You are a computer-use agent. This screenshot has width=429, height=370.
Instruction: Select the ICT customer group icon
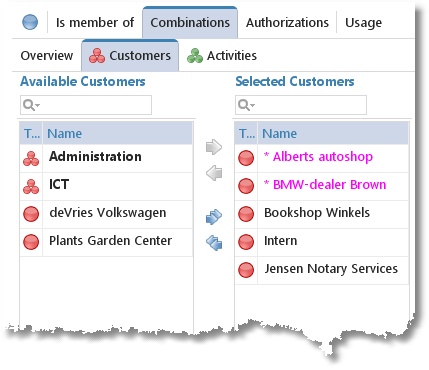click(31, 186)
